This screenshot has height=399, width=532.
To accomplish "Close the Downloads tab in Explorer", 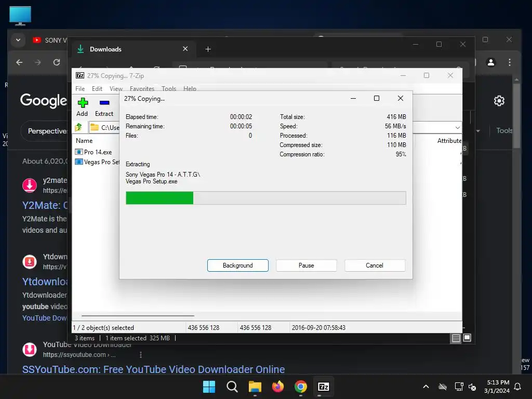I will (x=185, y=49).
